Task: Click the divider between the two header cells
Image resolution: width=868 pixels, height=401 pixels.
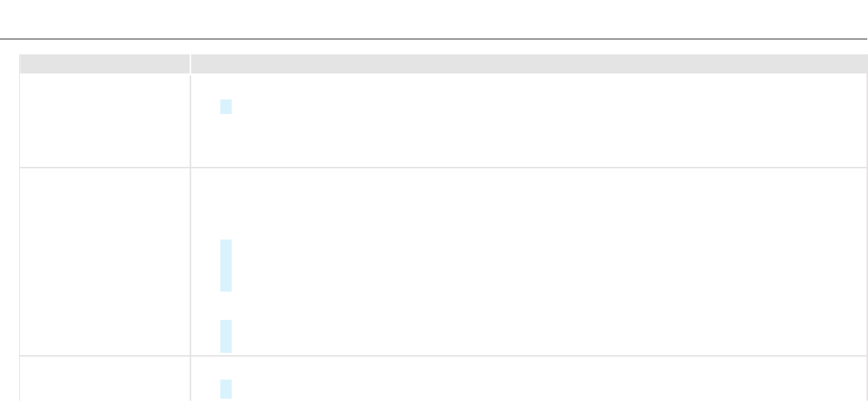Action: [x=190, y=64]
